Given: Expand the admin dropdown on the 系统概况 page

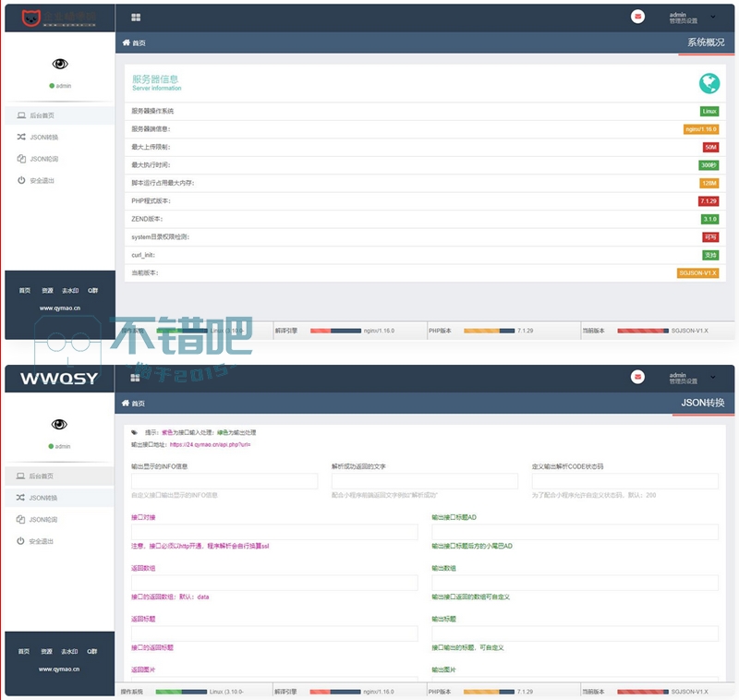Looking at the screenshot, I should click(x=712, y=17).
